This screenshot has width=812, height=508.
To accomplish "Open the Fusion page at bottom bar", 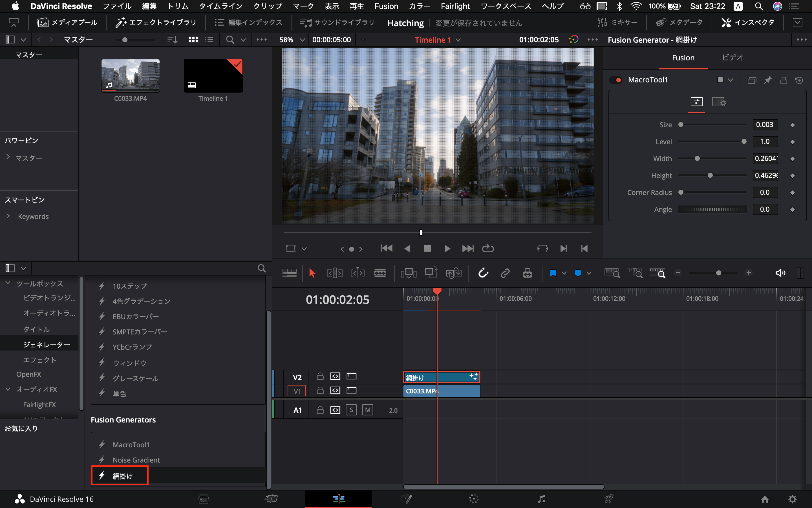I will [407, 499].
